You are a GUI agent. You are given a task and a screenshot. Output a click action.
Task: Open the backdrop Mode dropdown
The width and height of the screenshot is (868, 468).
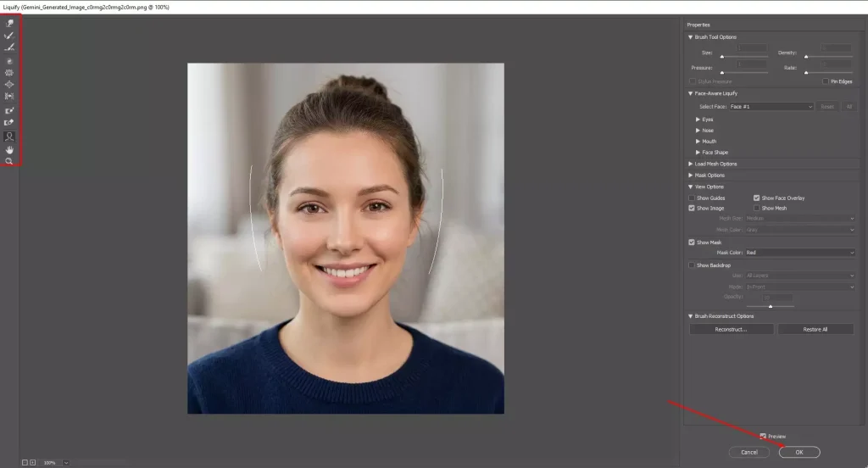click(x=800, y=287)
